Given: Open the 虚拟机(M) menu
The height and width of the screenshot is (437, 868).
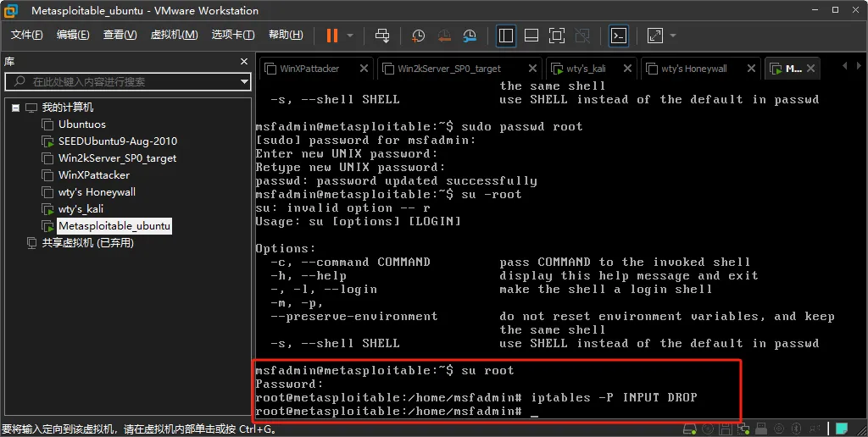Looking at the screenshot, I should point(174,34).
